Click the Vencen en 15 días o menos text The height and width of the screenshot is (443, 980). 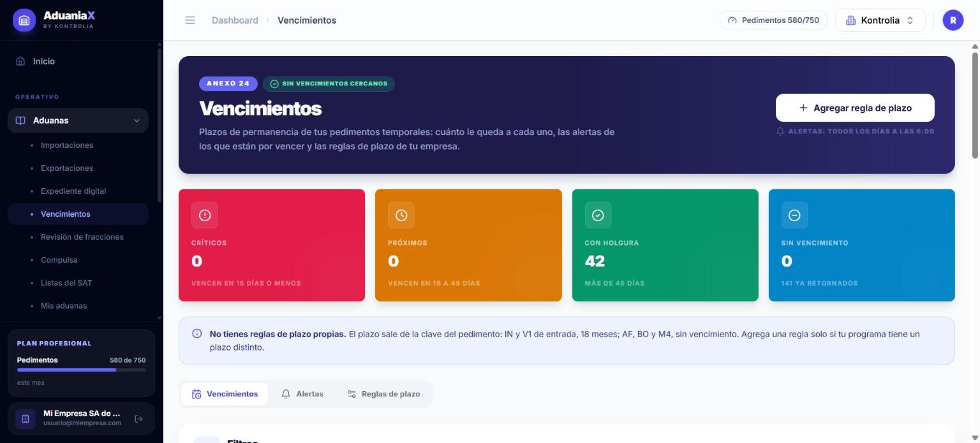point(246,283)
